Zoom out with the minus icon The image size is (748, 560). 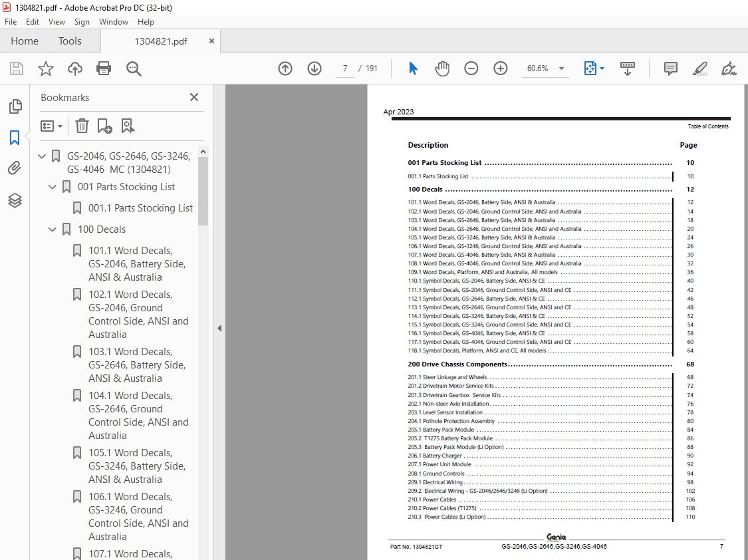coord(471,69)
